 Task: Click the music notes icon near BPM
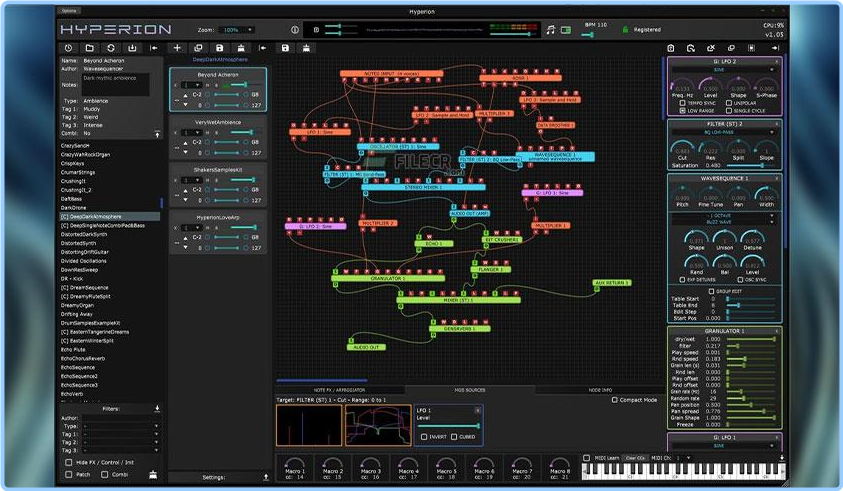click(x=550, y=30)
